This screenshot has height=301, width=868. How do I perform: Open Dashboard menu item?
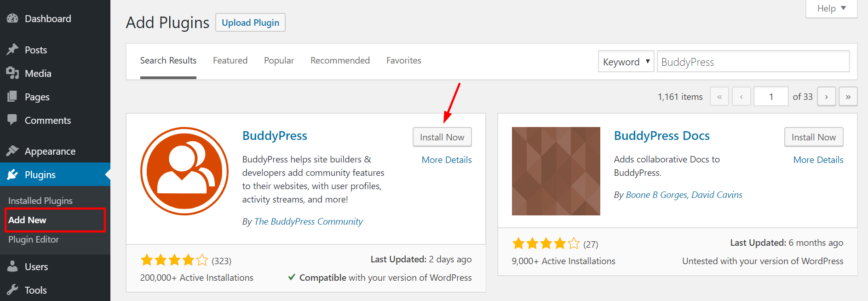pos(55,18)
